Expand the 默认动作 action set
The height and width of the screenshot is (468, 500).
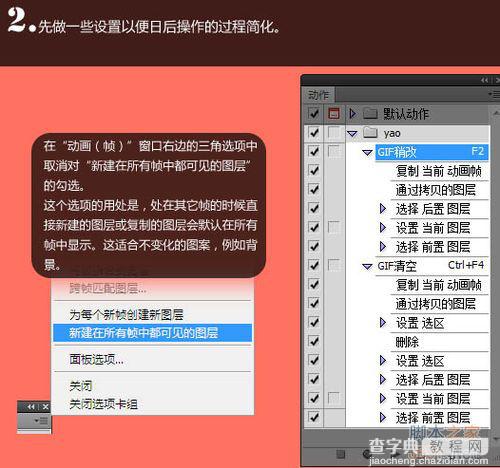pyautogui.click(x=352, y=114)
